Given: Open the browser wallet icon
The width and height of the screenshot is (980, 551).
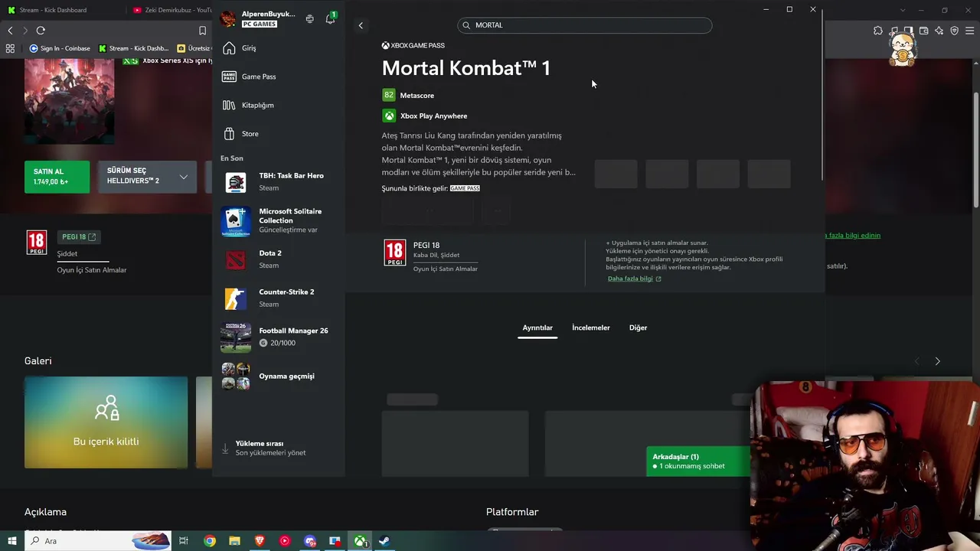Looking at the screenshot, I should [x=924, y=31].
